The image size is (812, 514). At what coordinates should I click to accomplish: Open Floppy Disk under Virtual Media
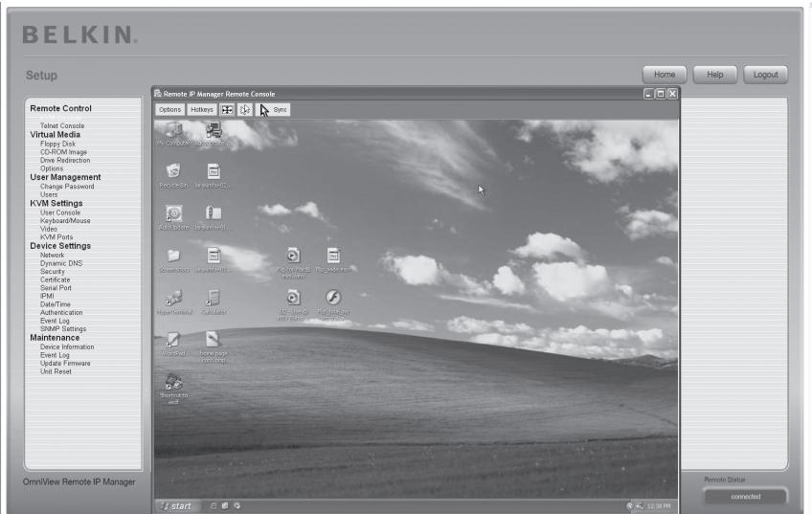click(x=58, y=144)
